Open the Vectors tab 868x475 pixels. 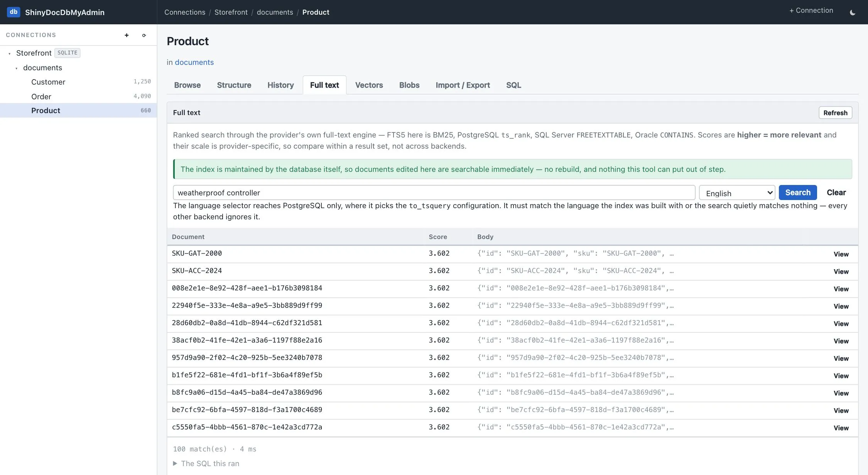coord(369,85)
